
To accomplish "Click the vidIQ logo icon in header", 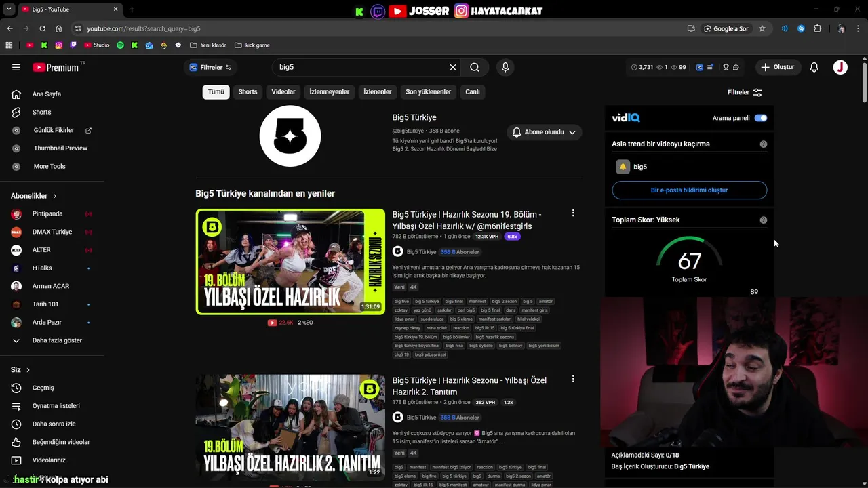I will point(700,67).
